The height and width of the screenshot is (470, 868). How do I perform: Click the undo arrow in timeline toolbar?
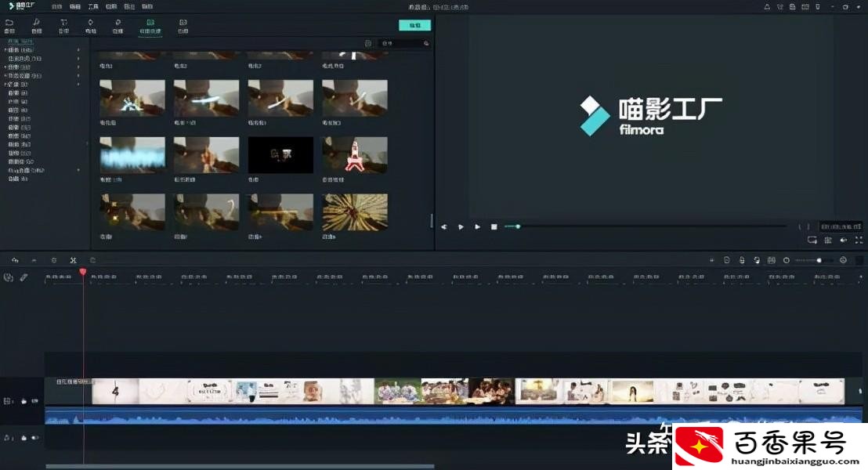[15, 260]
